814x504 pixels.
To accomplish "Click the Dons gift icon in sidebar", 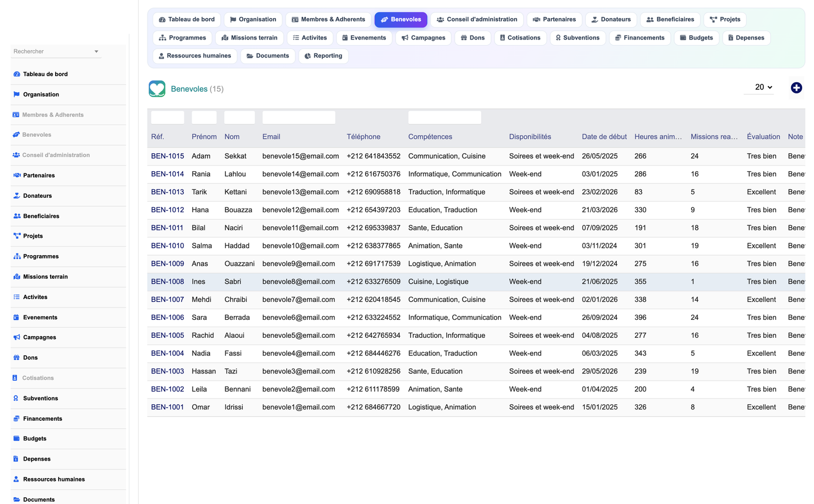I will click(17, 358).
